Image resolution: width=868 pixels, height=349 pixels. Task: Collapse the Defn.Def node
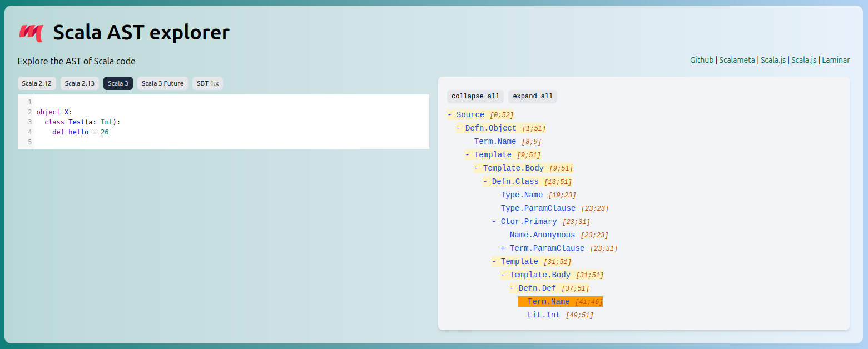click(x=512, y=288)
